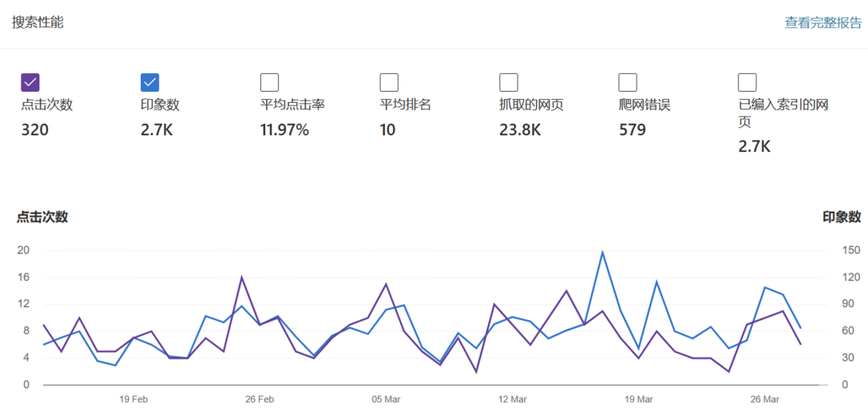Image resolution: width=868 pixels, height=411 pixels.
Task: Choose the 12 Mar date on chart axis
Action: [512, 399]
